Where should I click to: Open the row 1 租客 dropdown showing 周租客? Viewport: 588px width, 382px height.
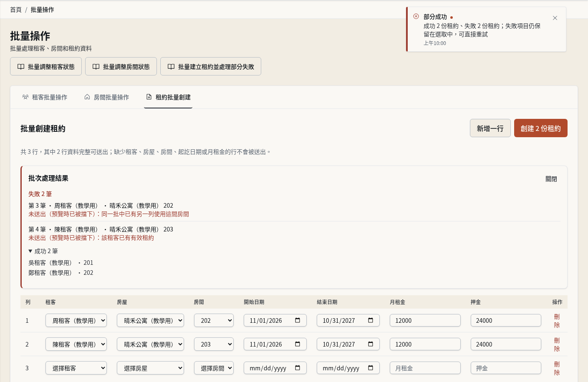(x=76, y=320)
